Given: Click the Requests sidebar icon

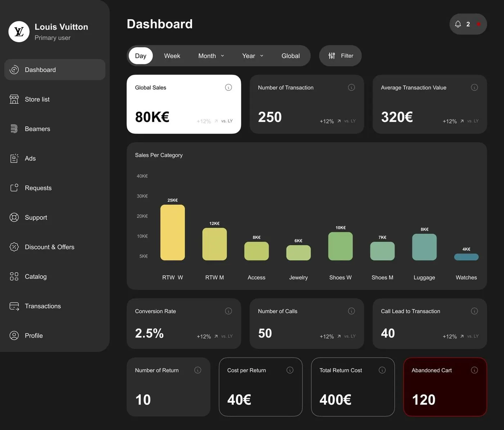Looking at the screenshot, I should (x=14, y=188).
